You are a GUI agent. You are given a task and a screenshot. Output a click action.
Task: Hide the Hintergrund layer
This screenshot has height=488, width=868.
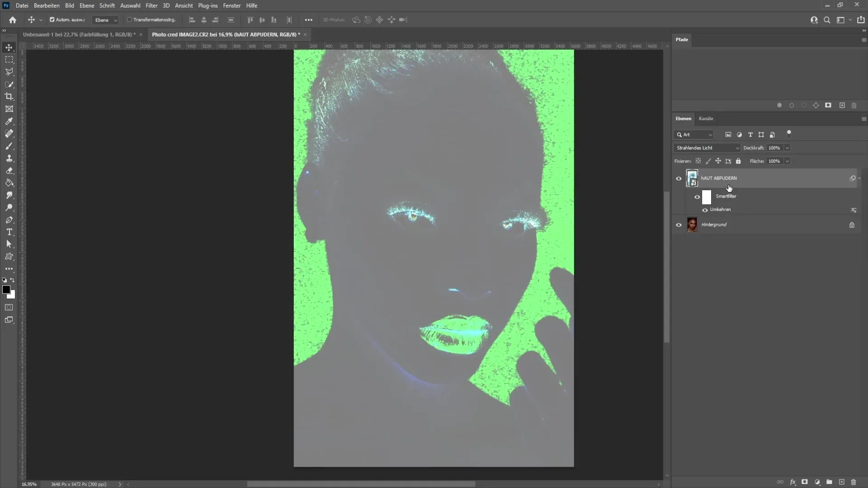679,225
